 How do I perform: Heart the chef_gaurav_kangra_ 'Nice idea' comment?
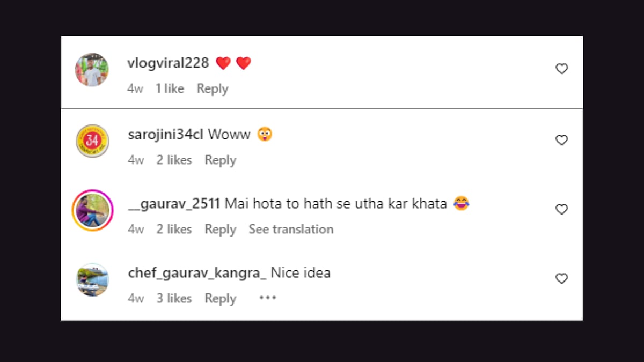click(x=561, y=279)
